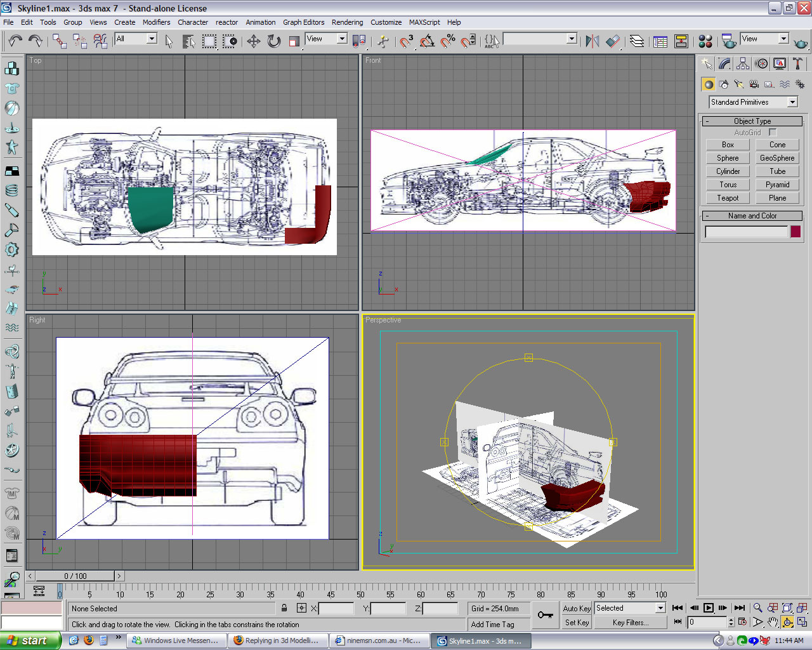Select the Space Warps category icon
812x650 pixels.
(785, 84)
